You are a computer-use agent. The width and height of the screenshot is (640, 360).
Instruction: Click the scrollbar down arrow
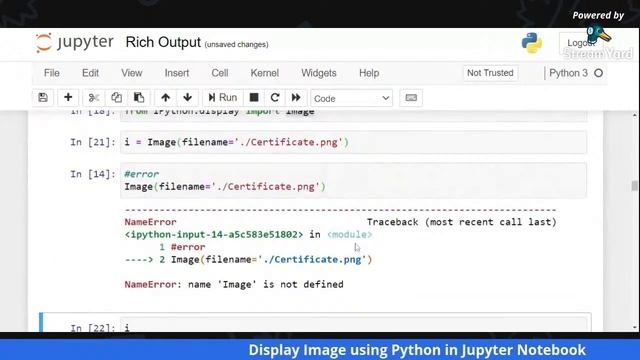tap(634, 327)
